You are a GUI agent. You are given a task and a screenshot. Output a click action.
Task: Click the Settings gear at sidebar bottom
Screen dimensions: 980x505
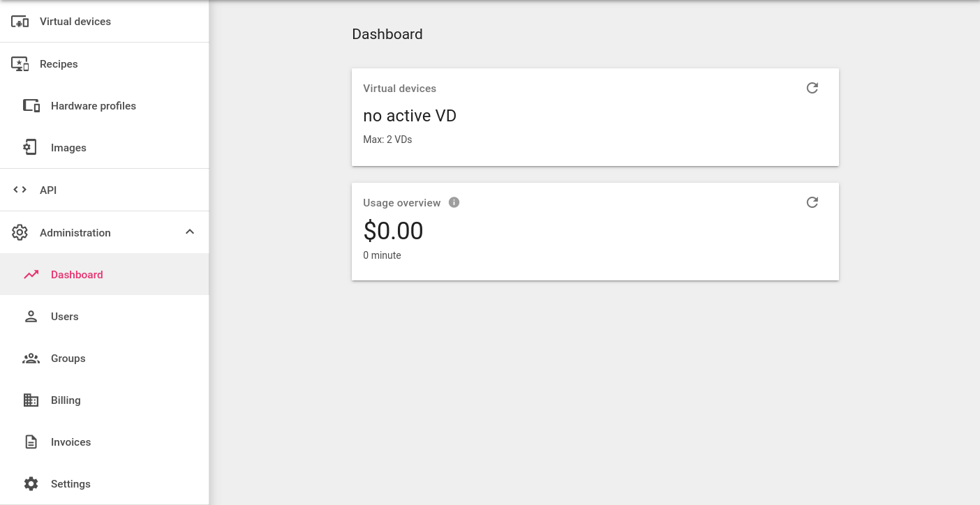31,483
